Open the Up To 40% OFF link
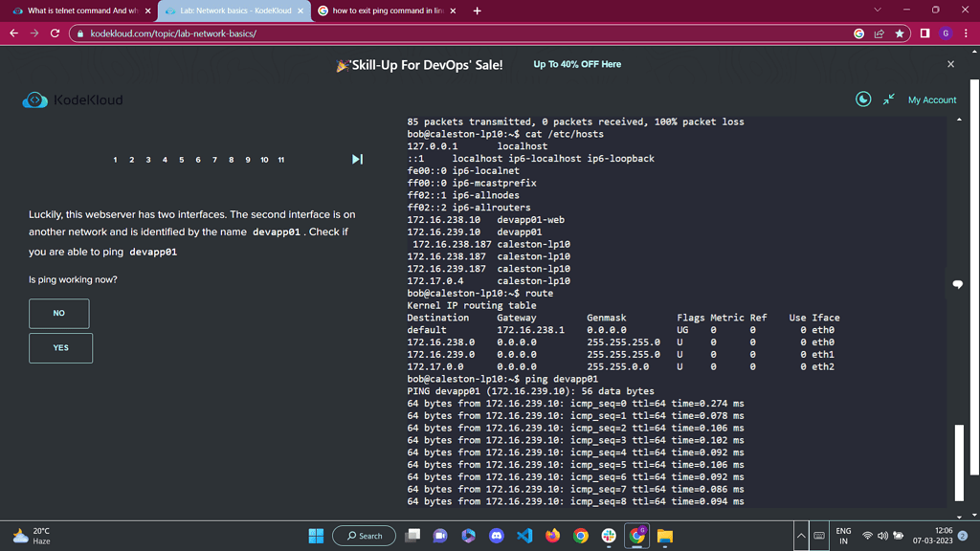980x551 pixels. point(577,64)
